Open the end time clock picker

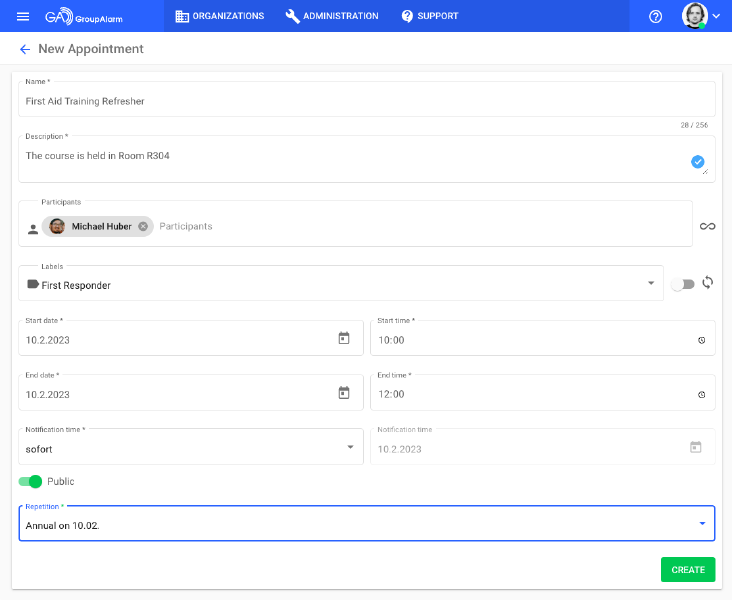(701, 394)
